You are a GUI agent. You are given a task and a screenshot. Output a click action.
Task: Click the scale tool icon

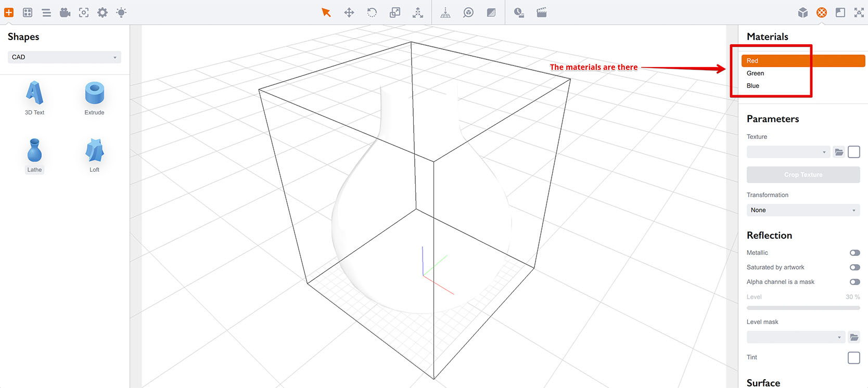395,12
